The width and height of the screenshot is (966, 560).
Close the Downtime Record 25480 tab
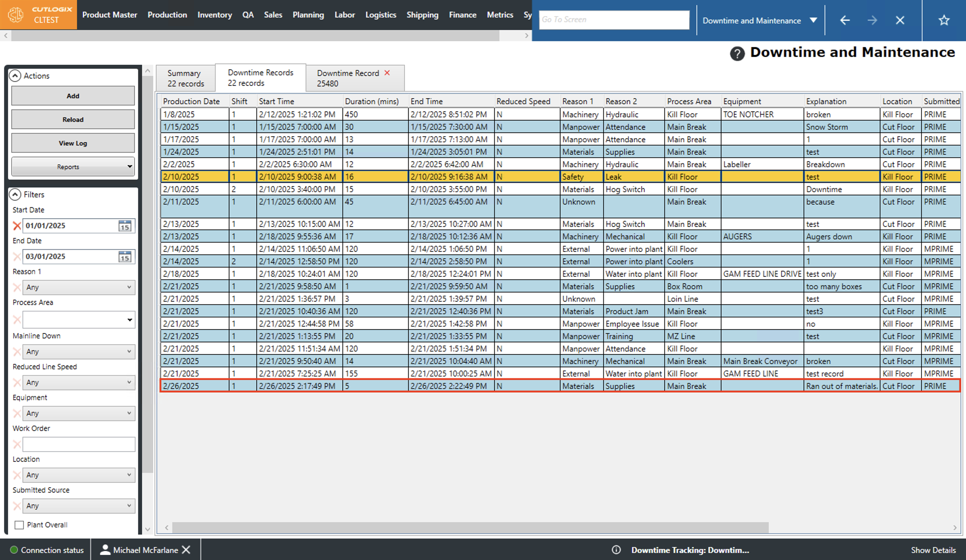coord(387,73)
